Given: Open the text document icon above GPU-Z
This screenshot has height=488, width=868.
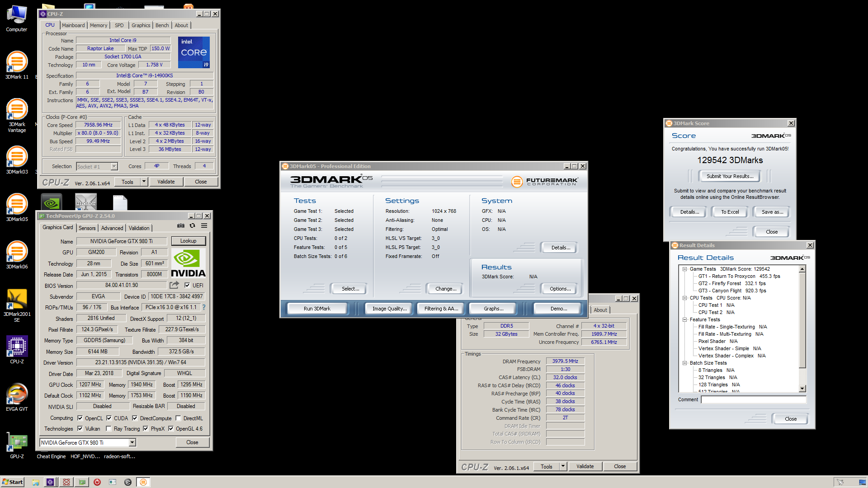Looking at the screenshot, I should click(120, 202).
